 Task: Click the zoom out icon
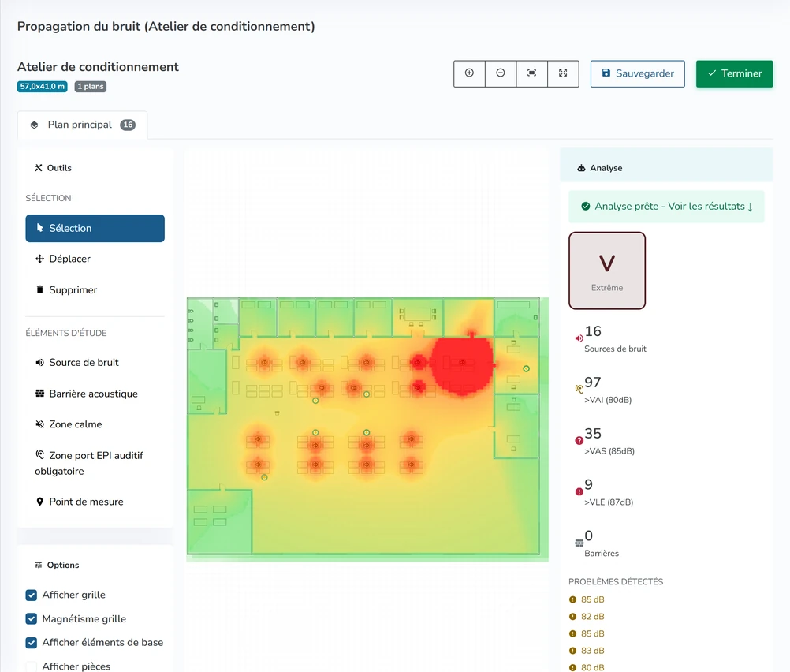click(501, 73)
